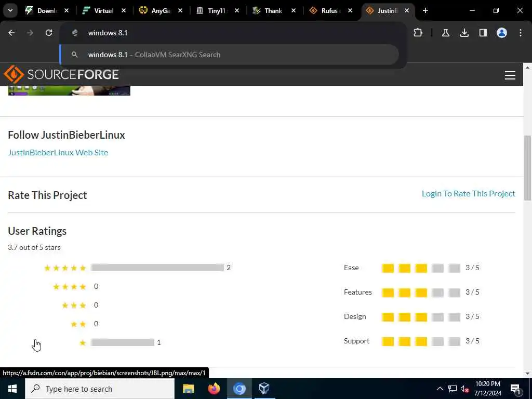Click the Chromium taskbar icon
The width and height of the screenshot is (532, 399).
click(239, 389)
